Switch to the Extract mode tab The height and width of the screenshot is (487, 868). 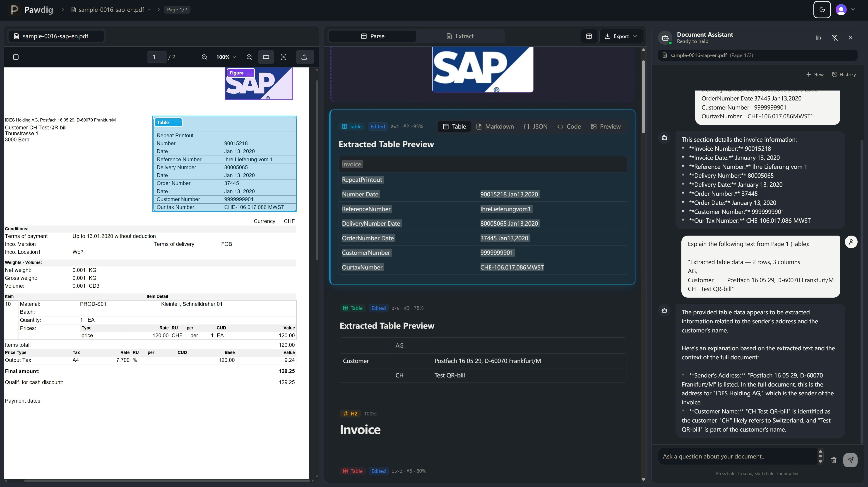[x=460, y=36]
